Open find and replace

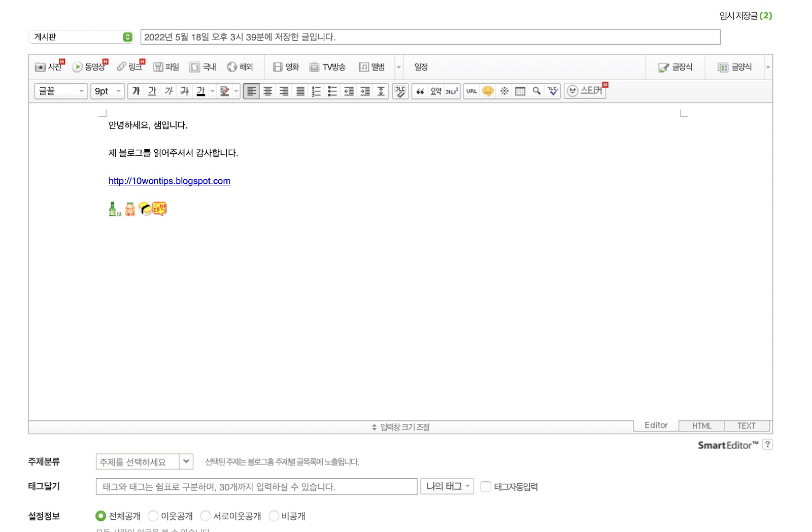coord(536,91)
